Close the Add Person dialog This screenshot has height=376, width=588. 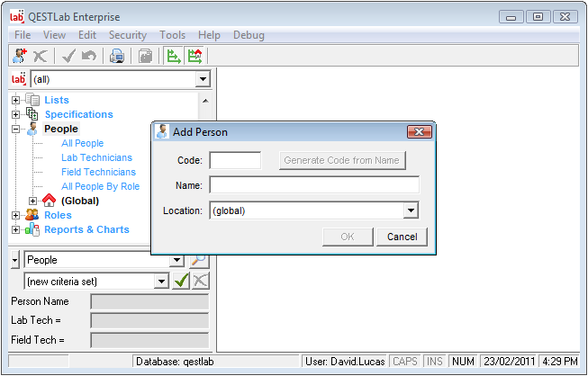point(420,132)
